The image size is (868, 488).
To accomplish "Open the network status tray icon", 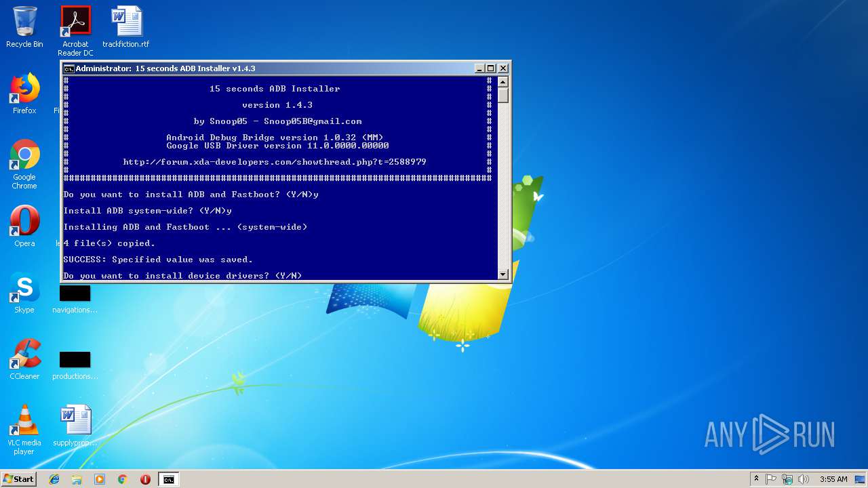I will pos(787,479).
